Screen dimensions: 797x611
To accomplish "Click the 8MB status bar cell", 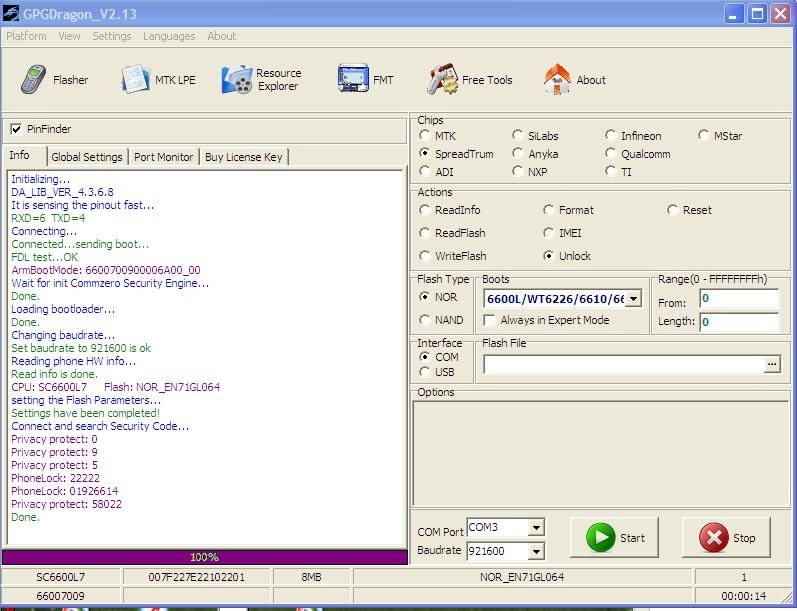I will [311, 577].
